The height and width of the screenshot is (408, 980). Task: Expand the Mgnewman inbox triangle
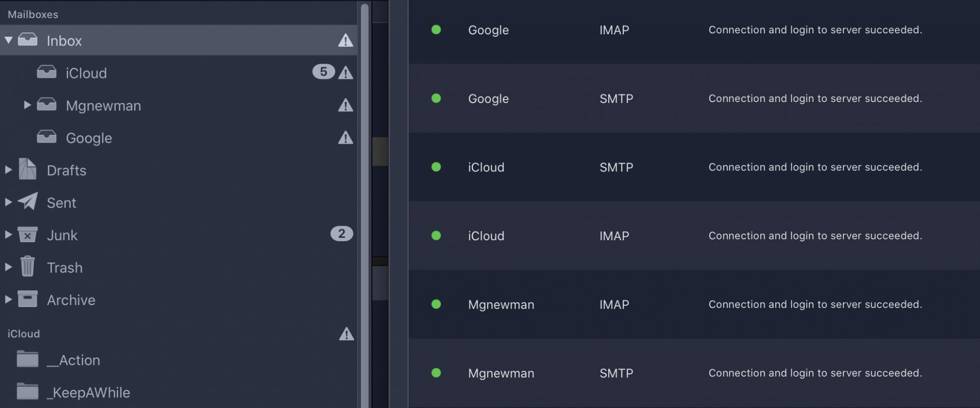(27, 105)
